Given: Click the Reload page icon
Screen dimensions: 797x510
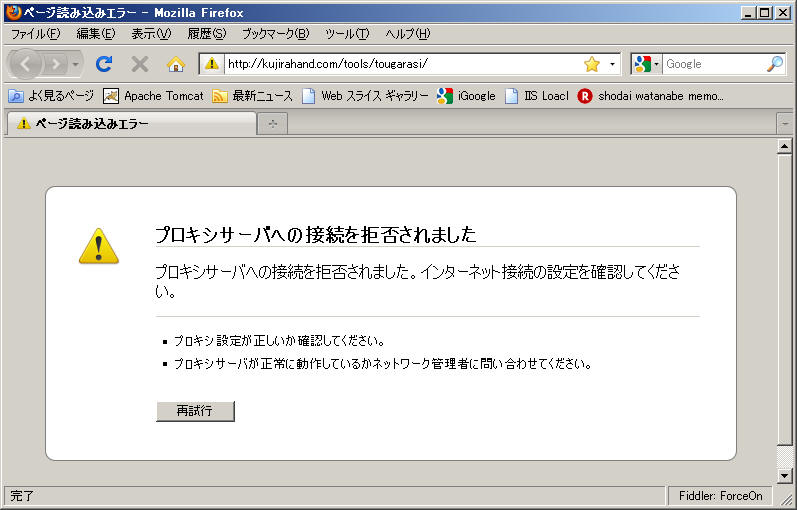Looking at the screenshot, I should [103, 64].
